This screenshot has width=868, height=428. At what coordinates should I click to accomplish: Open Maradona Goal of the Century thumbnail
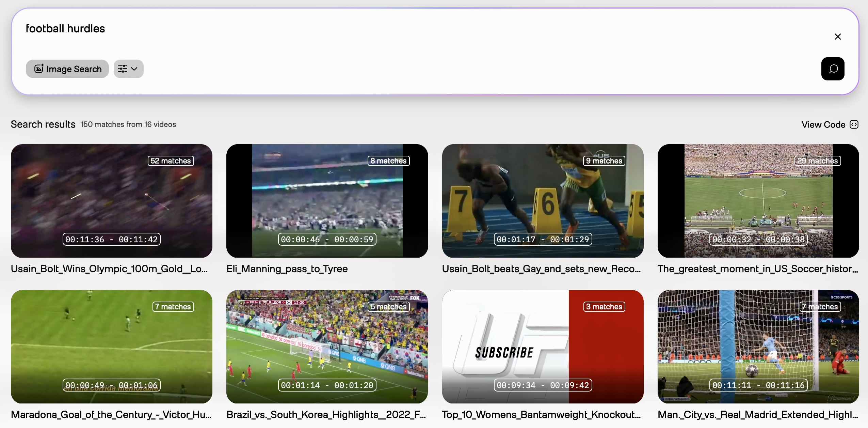click(111, 347)
